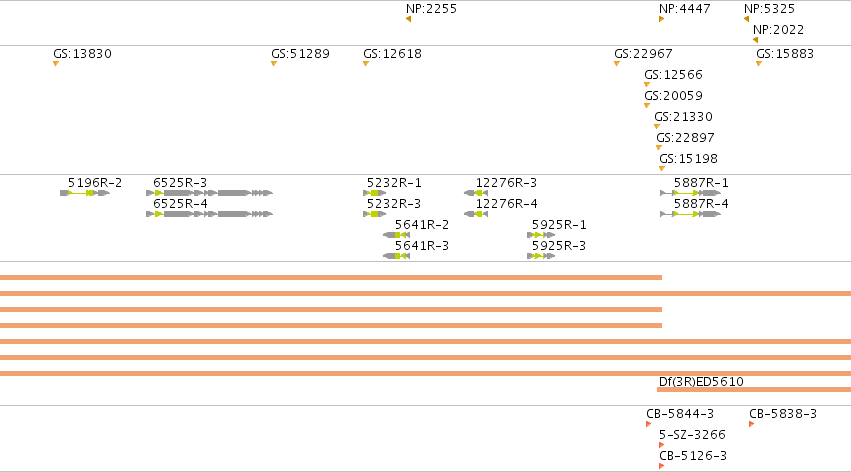
Task: Click the orange triangle below GS:15883
Action: [759, 64]
